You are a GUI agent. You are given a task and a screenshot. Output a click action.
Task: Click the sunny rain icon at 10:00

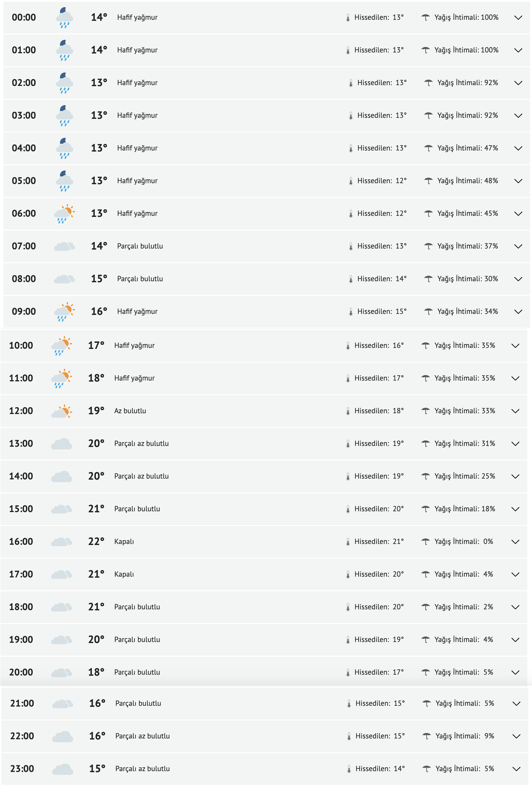[x=61, y=346]
